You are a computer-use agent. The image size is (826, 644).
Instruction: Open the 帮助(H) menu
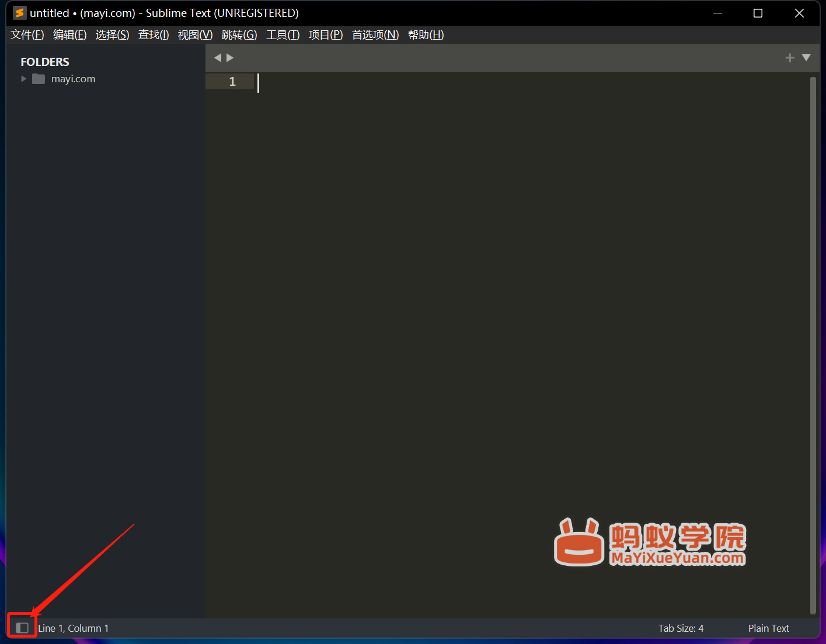426,35
